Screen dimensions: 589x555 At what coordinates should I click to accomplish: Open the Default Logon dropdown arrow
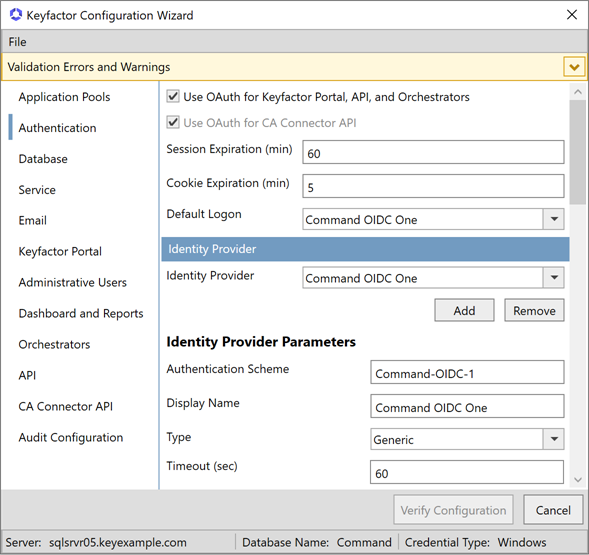[554, 219]
